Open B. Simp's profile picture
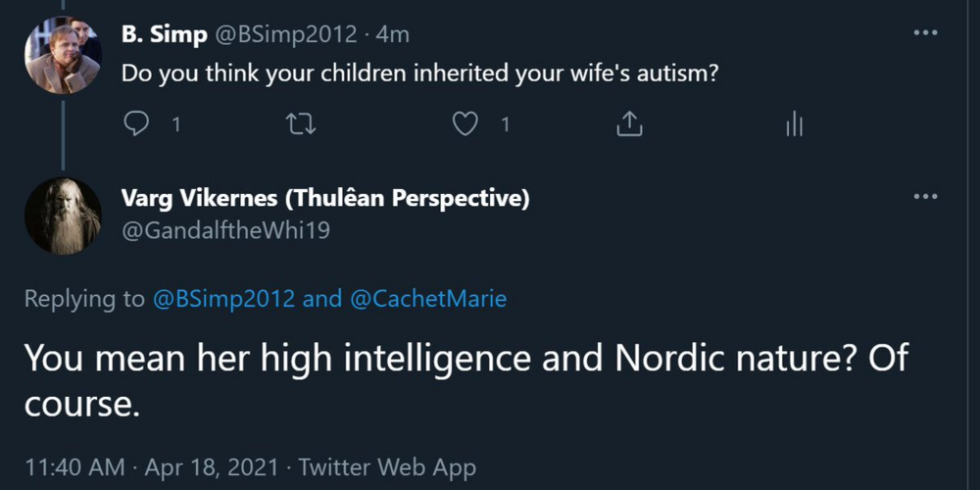This screenshot has width=980, height=490. (x=63, y=56)
